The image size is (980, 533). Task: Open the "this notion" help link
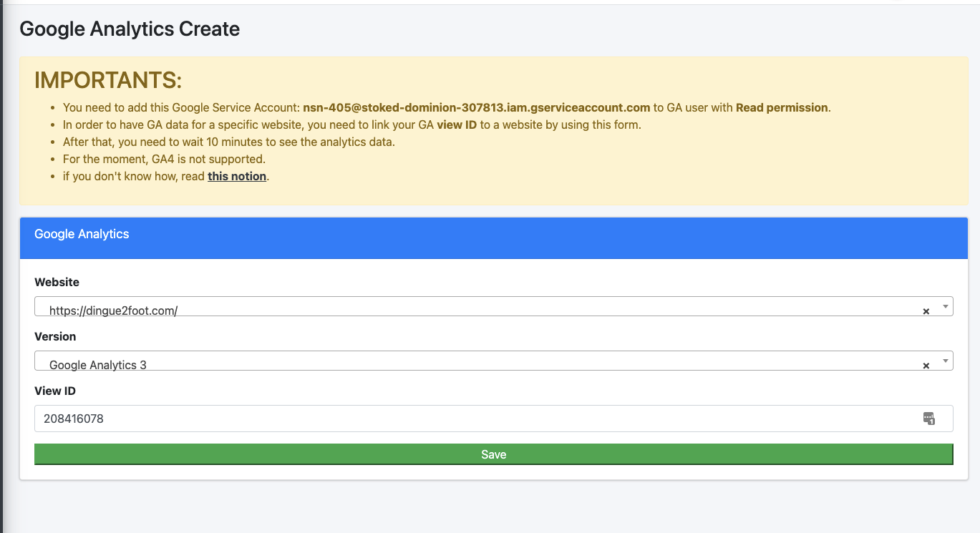pyautogui.click(x=237, y=176)
